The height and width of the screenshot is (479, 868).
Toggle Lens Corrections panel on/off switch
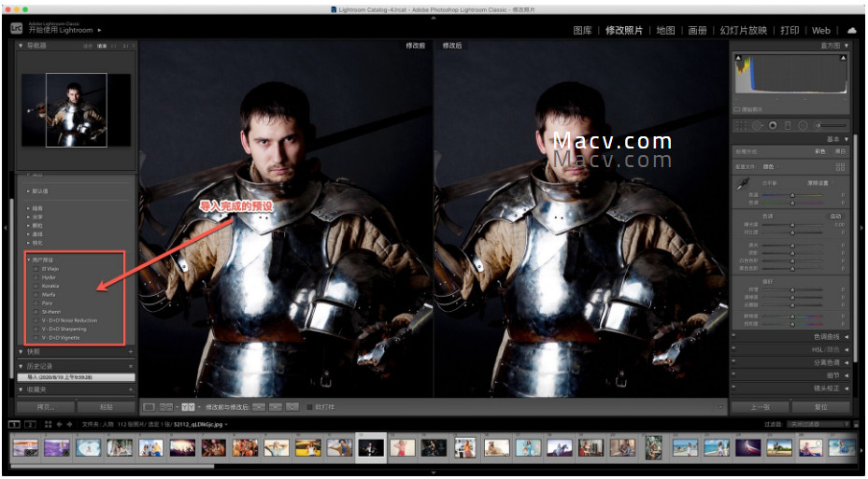pos(734,388)
